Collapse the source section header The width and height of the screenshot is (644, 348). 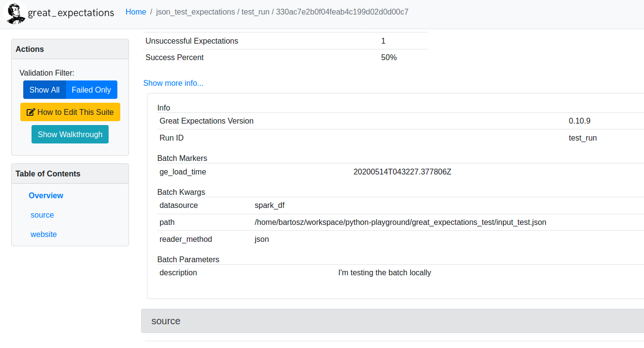[x=392, y=321]
